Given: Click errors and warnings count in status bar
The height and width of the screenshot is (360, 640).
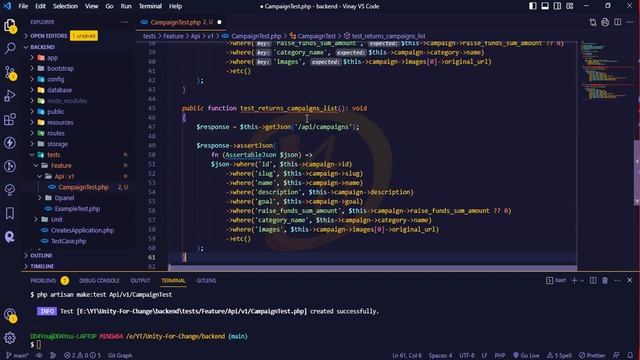Looking at the screenshot, I should 82,356.
